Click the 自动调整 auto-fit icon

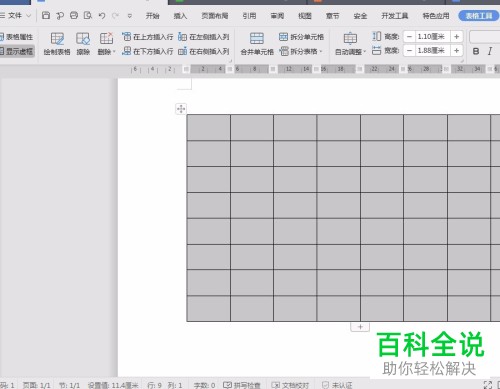(350, 39)
